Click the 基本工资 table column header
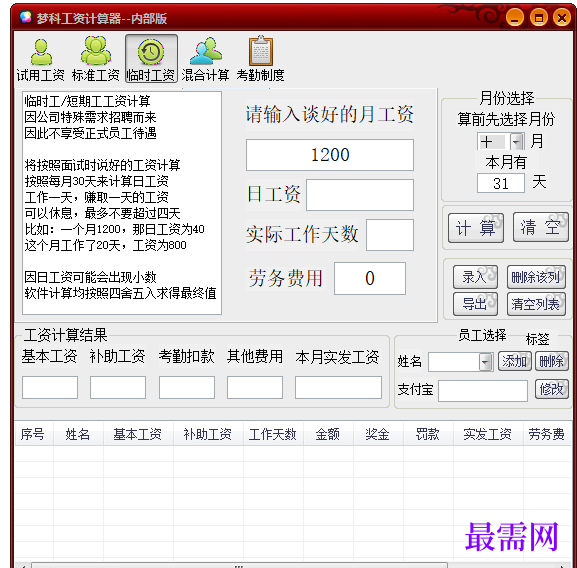The image size is (577, 568). [138, 434]
